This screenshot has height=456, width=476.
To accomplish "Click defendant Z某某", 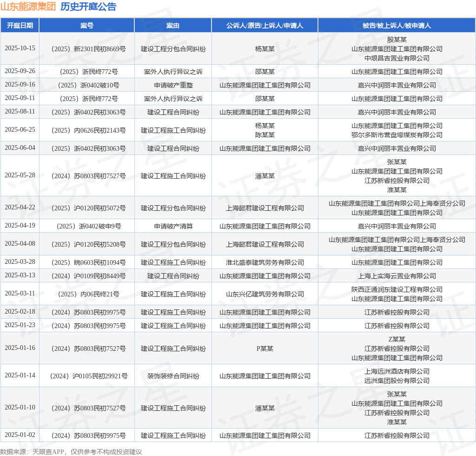I will pyautogui.click(x=397, y=339).
